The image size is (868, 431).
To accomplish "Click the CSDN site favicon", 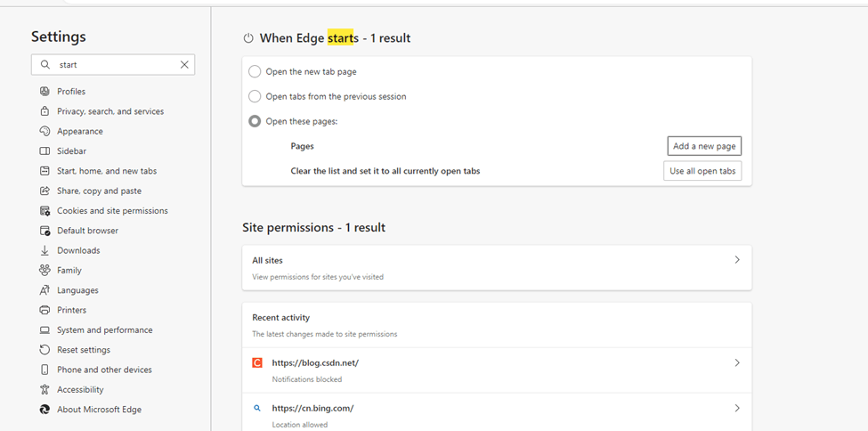I will 257,362.
